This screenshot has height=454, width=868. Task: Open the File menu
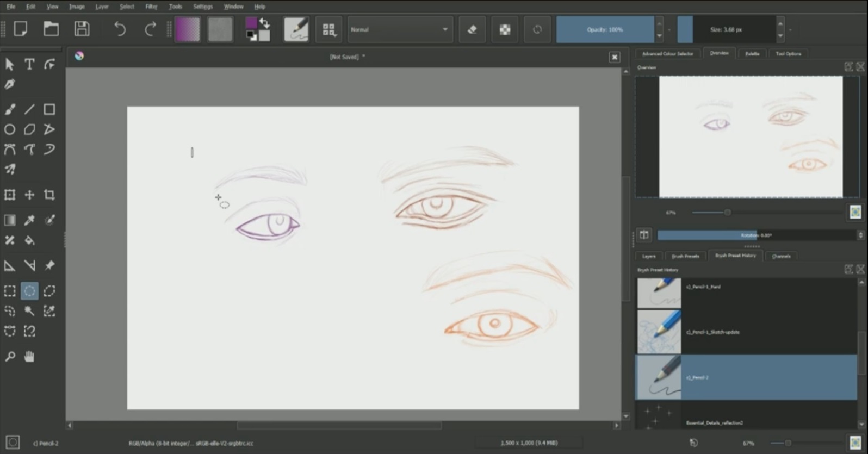coord(11,7)
